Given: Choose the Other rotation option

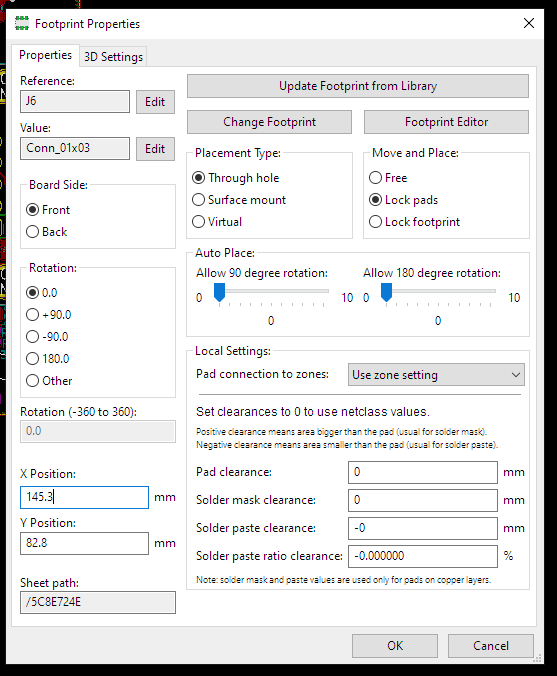Looking at the screenshot, I should [x=49, y=381].
